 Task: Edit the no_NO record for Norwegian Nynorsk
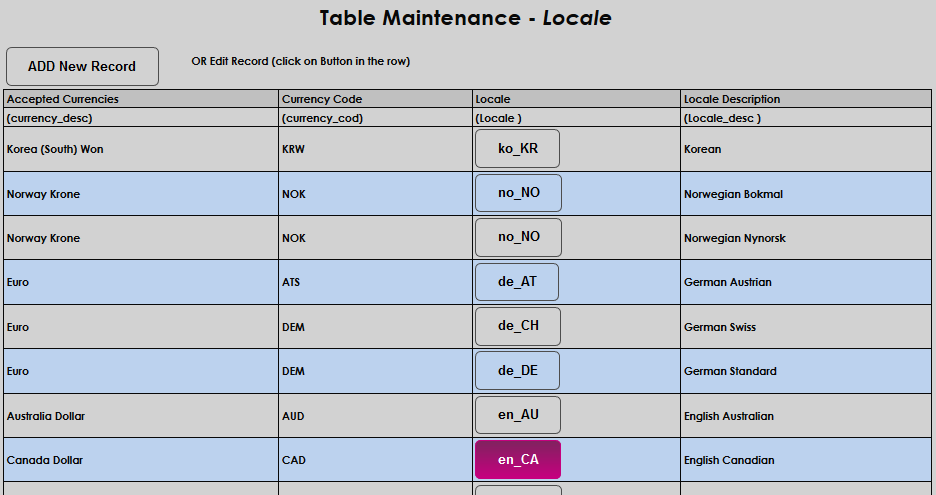pos(518,238)
